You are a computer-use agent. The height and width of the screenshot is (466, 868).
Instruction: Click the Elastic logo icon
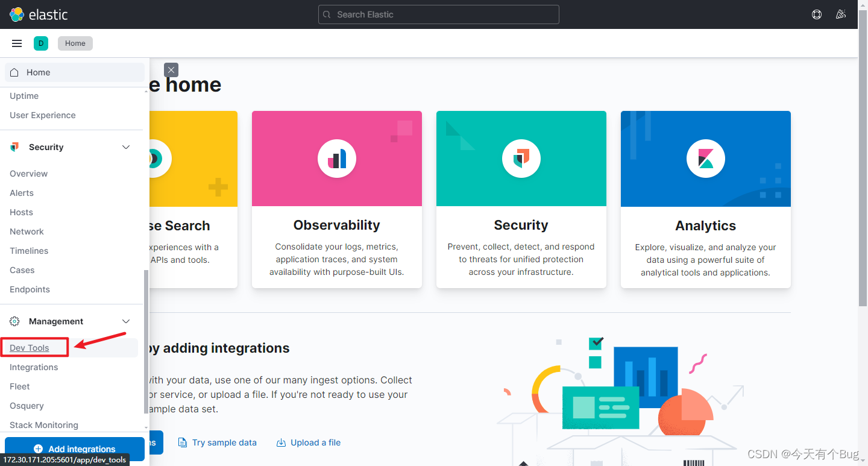[15, 14]
